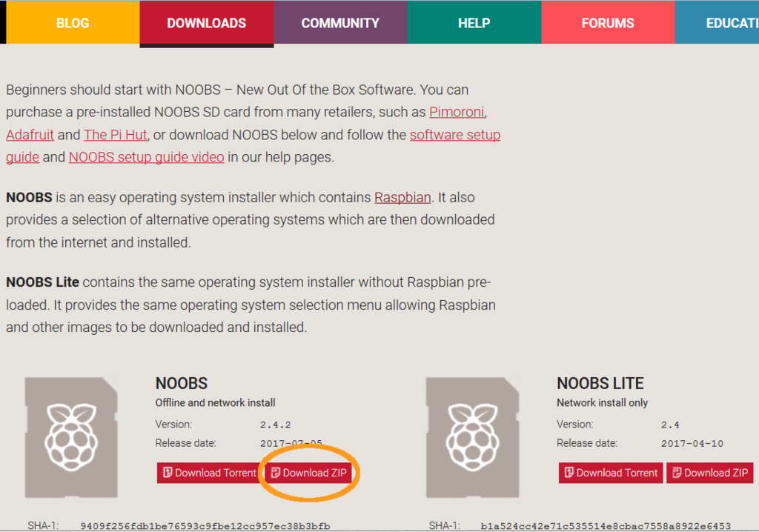Image resolution: width=759 pixels, height=532 pixels.
Task: Click the NOOBS version value 2.4.2
Action: 276,425
